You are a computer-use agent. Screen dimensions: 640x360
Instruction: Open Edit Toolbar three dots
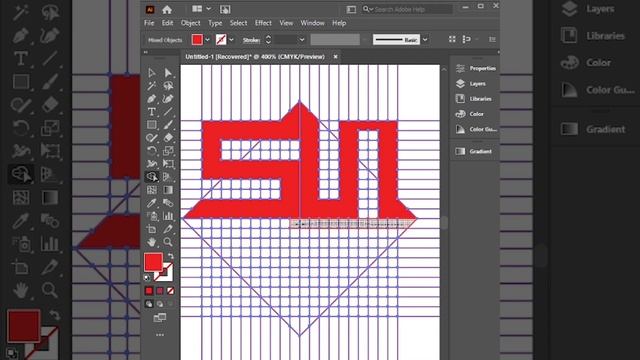pos(160,335)
